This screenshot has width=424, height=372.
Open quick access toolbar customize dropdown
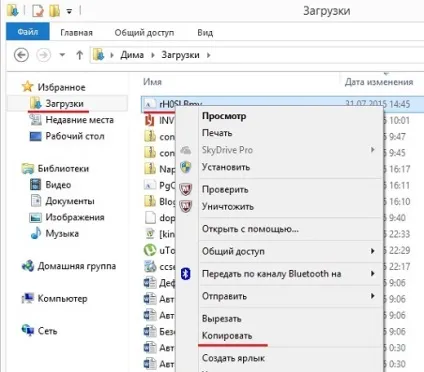[x=69, y=11]
